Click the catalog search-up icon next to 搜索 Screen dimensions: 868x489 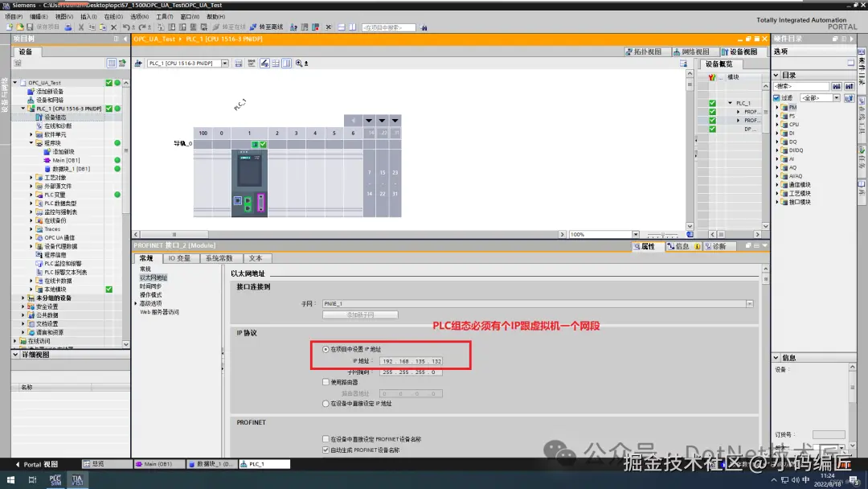(x=850, y=86)
